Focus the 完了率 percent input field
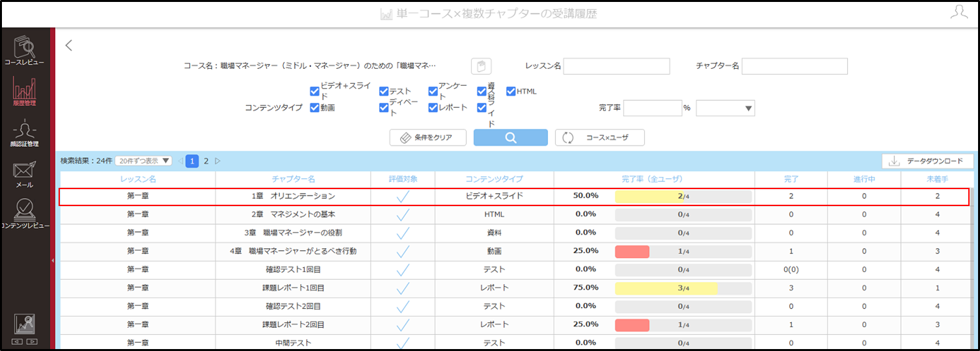 coord(653,109)
